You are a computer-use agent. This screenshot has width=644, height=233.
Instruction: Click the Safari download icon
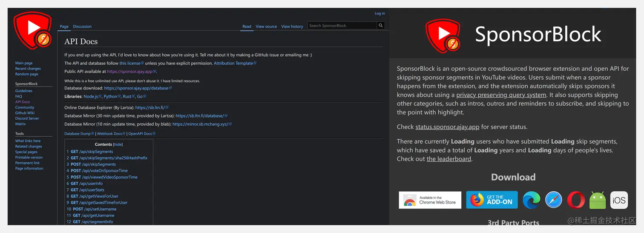coord(554,200)
